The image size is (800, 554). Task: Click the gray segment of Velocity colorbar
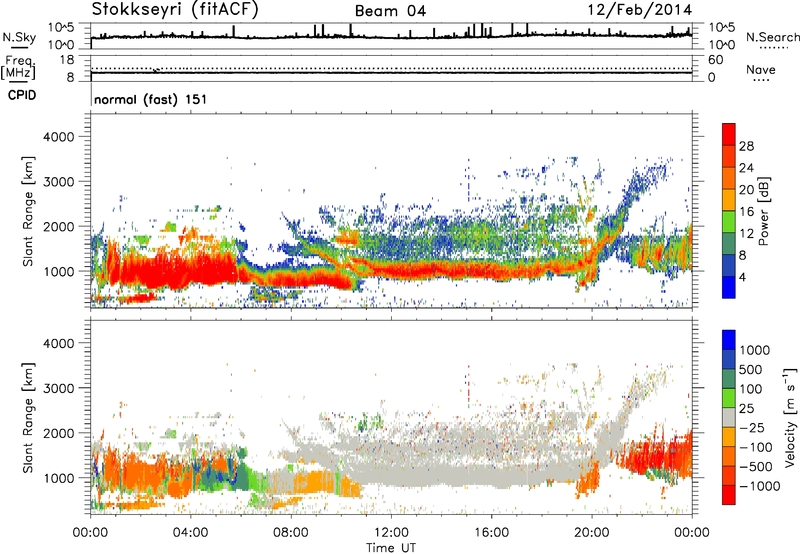(x=729, y=418)
